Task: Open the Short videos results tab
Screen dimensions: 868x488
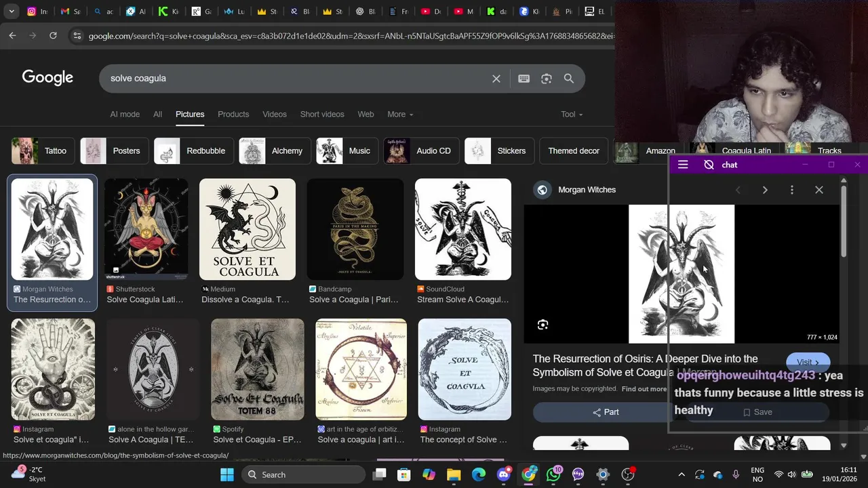Action: pyautogui.click(x=322, y=114)
